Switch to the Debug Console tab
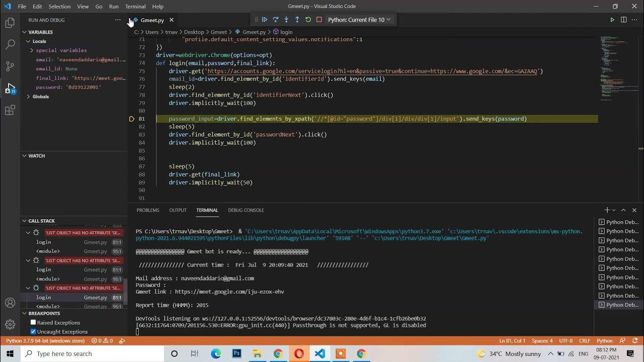The image size is (644, 362). pos(246,210)
